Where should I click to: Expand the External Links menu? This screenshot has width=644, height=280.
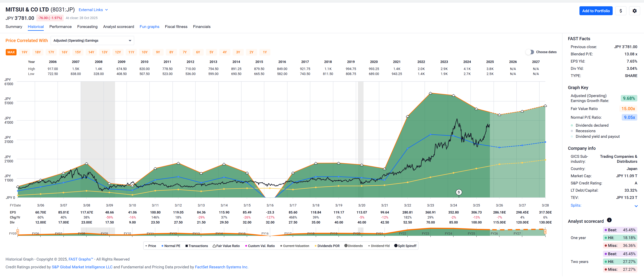[x=93, y=10]
